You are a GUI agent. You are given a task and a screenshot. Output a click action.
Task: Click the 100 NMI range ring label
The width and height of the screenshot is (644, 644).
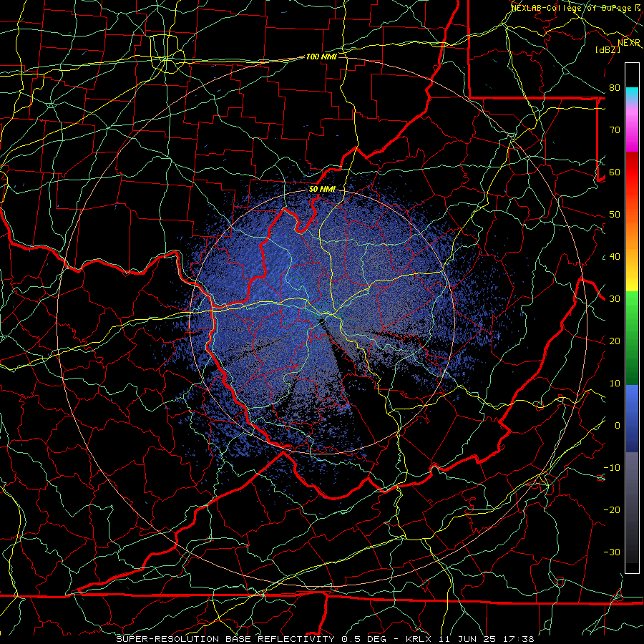321,57
